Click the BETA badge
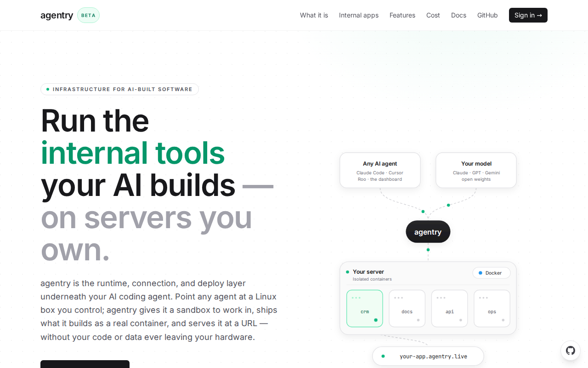Image resolution: width=588 pixels, height=368 pixels. [x=88, y=15]
